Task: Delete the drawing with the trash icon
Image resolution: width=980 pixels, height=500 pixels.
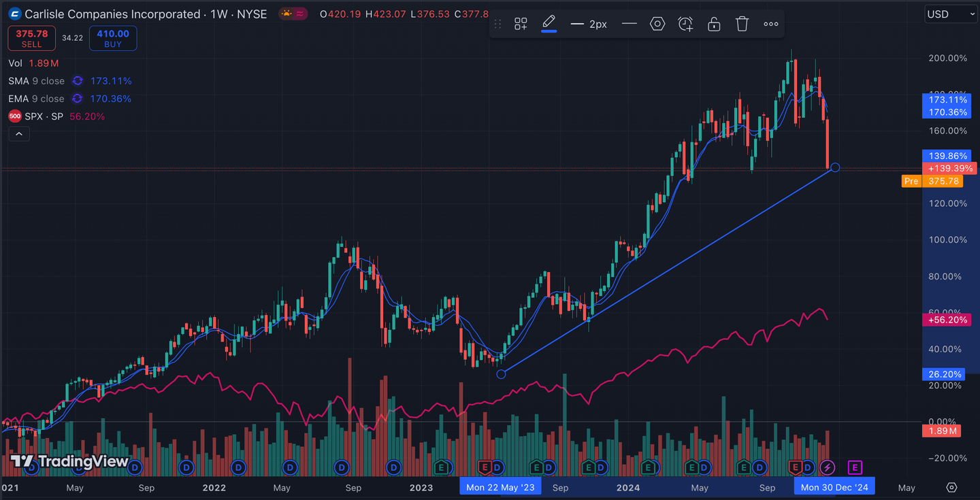Action: coord(742,23)
